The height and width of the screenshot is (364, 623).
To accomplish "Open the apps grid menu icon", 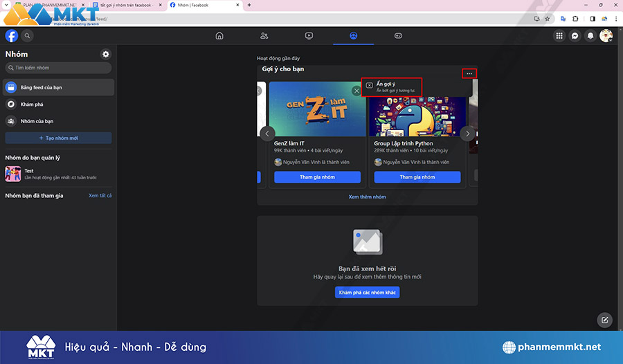I will coord(559,36).
